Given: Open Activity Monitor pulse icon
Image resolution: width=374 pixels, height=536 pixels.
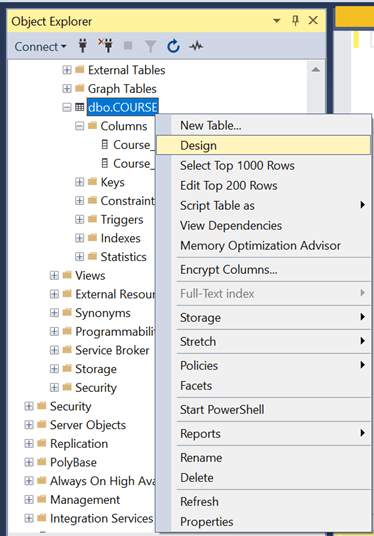Looking at the screenshot, I should (x=196, y=46).
